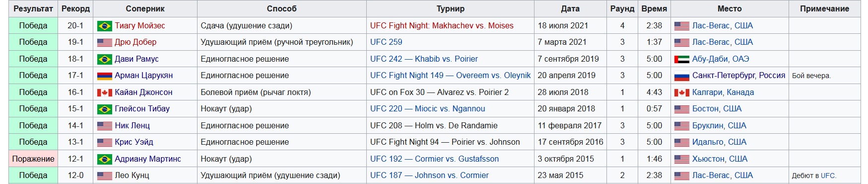Follow the UFC link in the debut note
The image size is (868, 184).
827,176
